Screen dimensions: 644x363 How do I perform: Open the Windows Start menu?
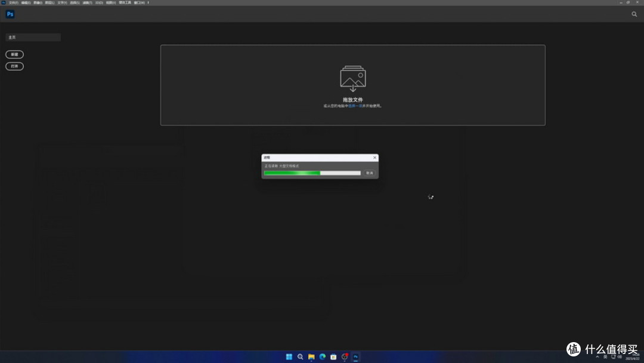tap(289, 357)
